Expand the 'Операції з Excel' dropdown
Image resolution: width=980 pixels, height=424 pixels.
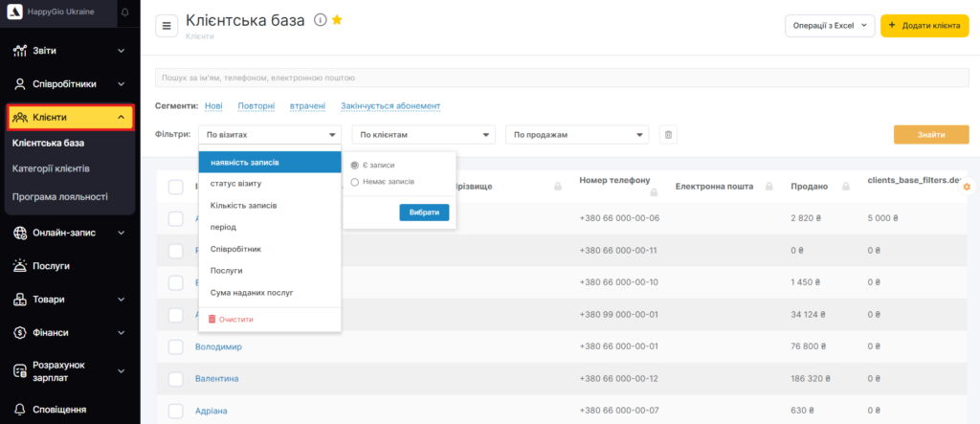pyautogui.click(x=828, y=26)
